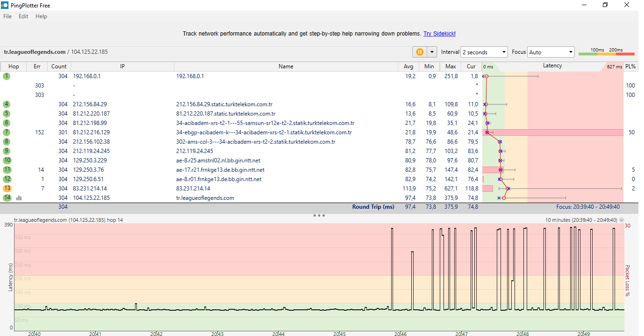Select hop 6 green circle icon

pos(7,123)
